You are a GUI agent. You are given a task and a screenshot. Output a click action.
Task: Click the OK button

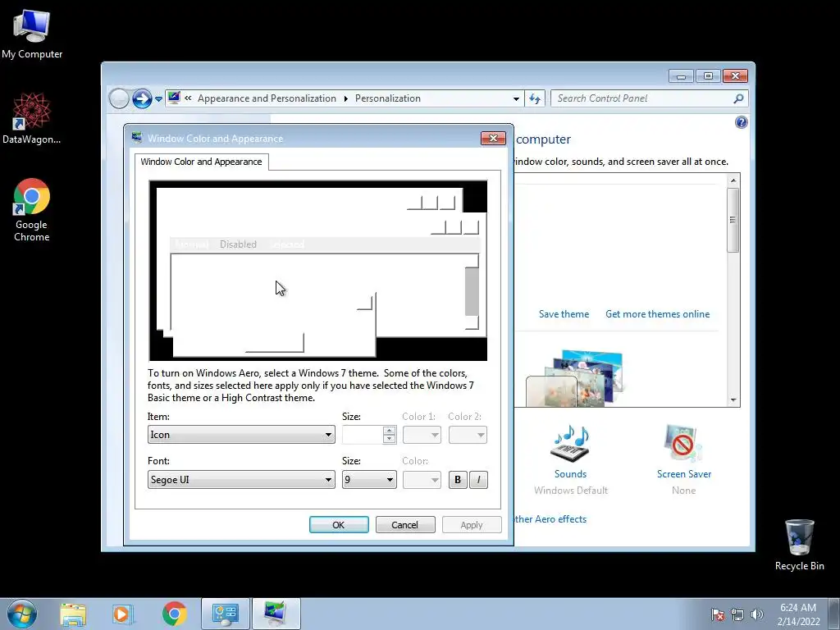[x=339, y=525]
